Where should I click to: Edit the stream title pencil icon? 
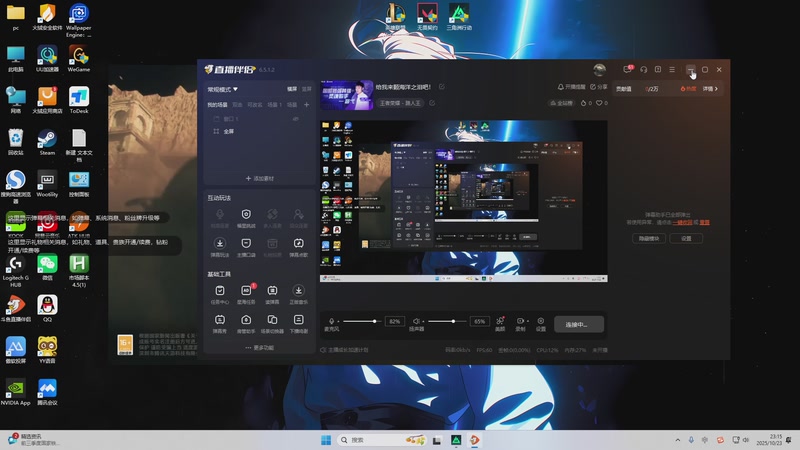click(x=442, y=87)
